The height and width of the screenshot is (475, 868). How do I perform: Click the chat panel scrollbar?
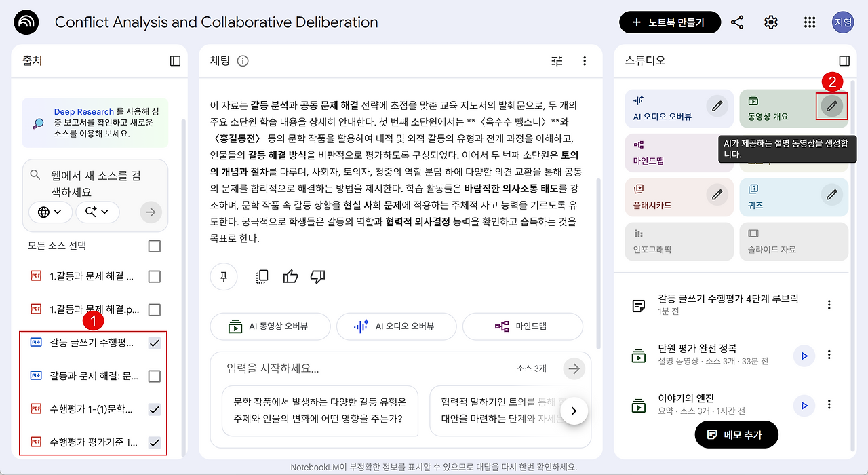tap(597, 264)
